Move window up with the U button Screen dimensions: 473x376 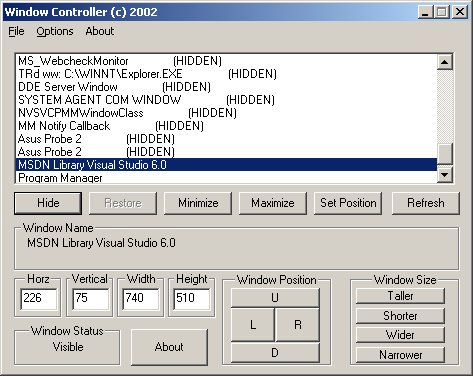275,297
